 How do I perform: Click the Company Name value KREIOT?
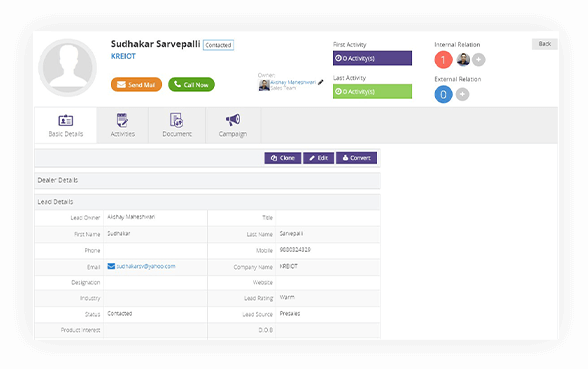click(x=289, y=266)
